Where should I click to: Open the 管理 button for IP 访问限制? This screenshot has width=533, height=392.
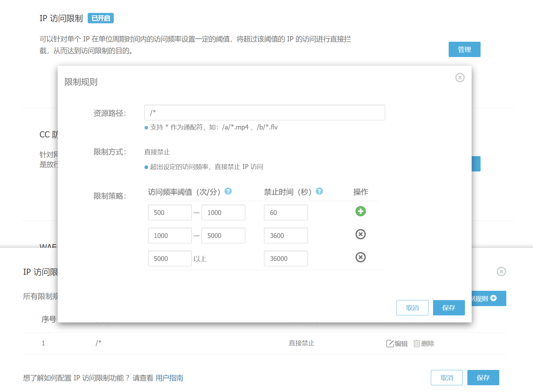[x=464, y=49]
